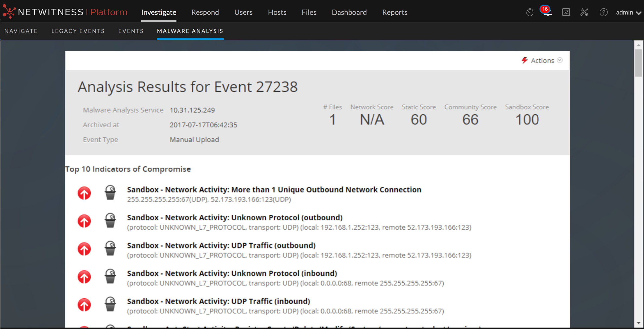This screenshot has width=644, height=329.
Task: Go to the Navigate tab
Action: pos(21,31)
